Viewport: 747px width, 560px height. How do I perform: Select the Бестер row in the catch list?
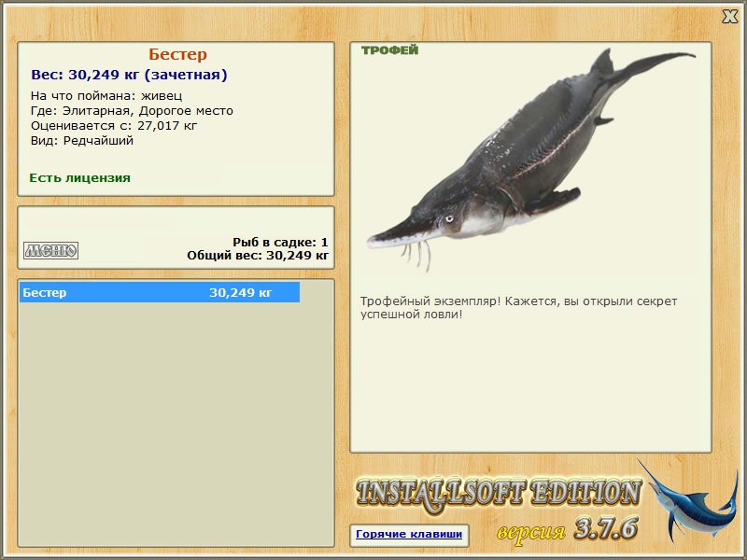click(x=160, y=292)
